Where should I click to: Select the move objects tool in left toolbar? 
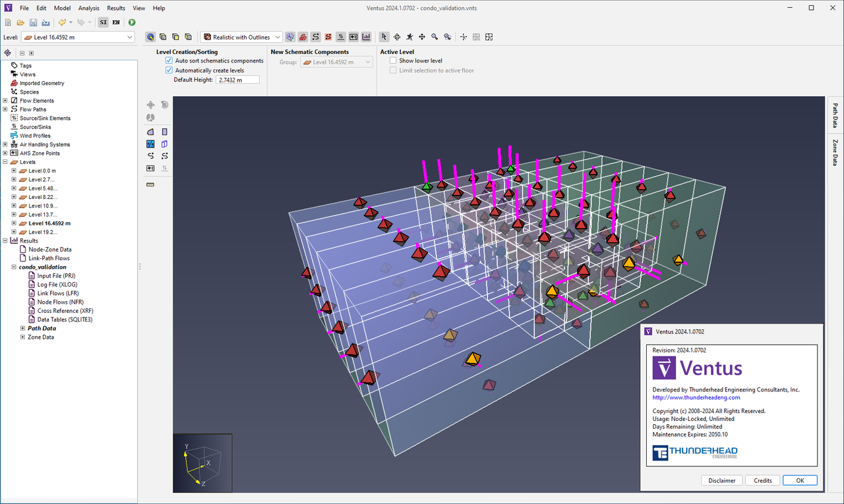(150, 105)
